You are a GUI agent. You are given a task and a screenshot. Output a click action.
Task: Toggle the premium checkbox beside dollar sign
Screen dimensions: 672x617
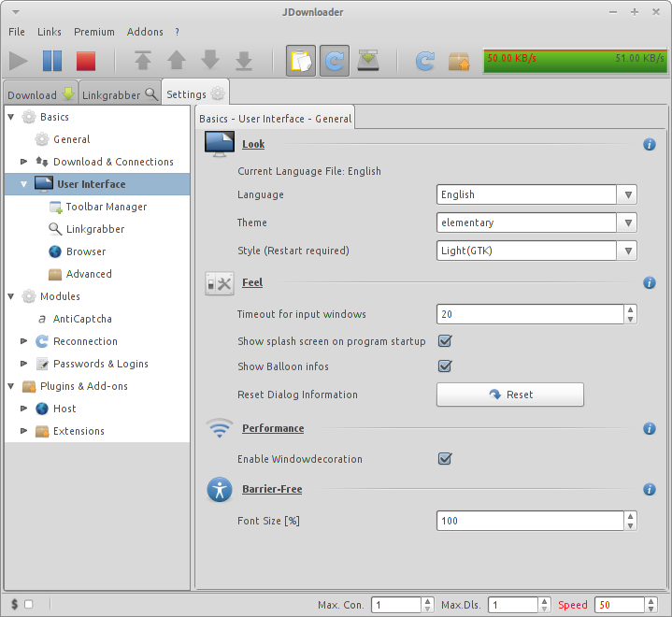(29, 605)
